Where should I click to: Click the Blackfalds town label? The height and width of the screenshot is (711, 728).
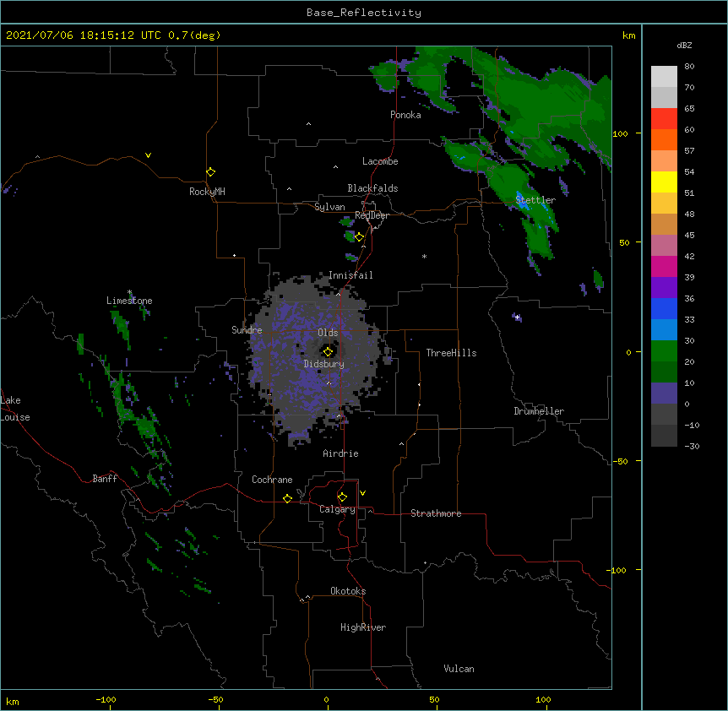tap(372, 188)
